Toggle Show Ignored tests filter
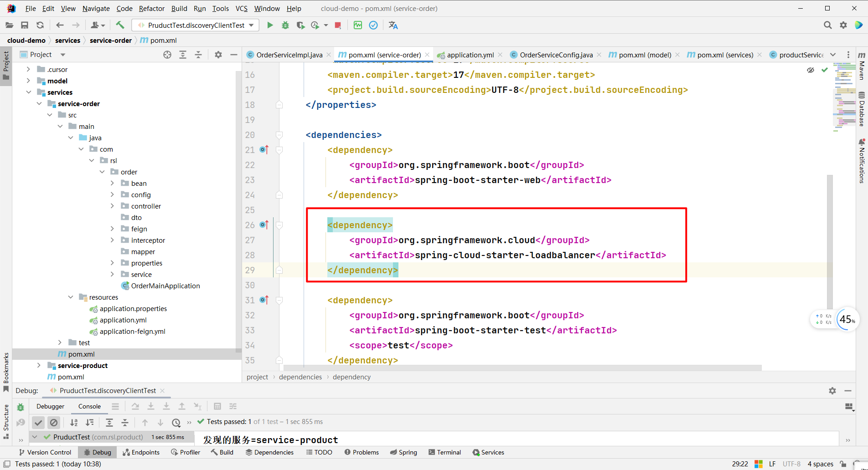 point(54,423)
